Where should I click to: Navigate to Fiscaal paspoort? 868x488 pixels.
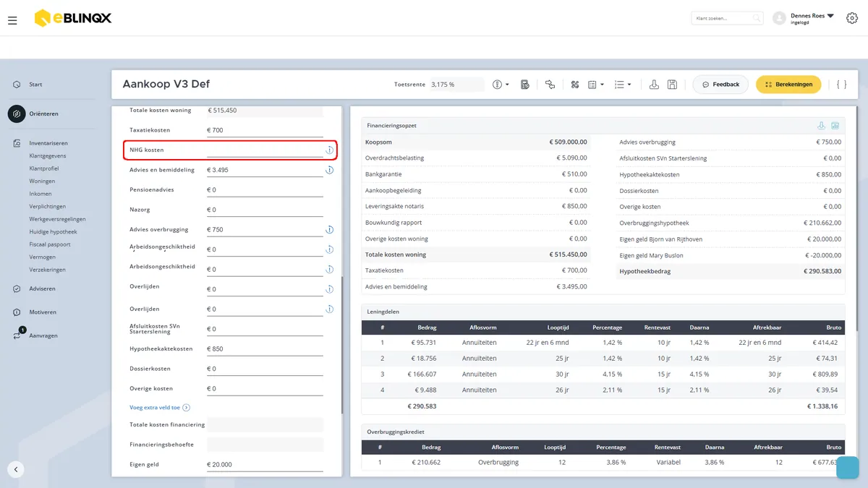50,244
